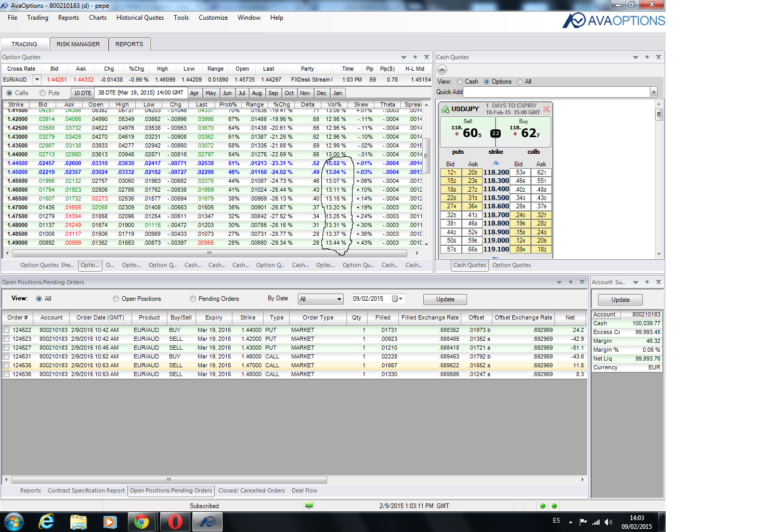This screenshot has width=780, height=532.
Task: Click the volume icon in system tray
Action: pyautogui.click(x=608, y=522)
